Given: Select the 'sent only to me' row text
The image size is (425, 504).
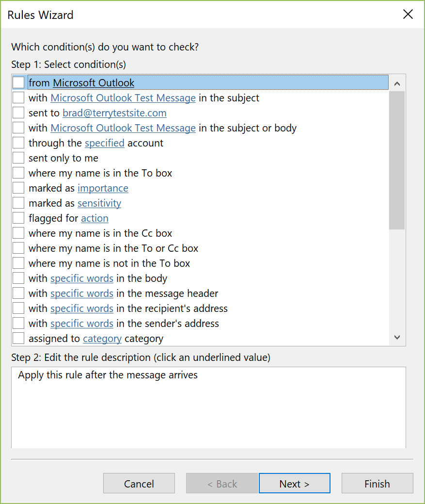Looking at the screenshot, I should coord(63,158).
